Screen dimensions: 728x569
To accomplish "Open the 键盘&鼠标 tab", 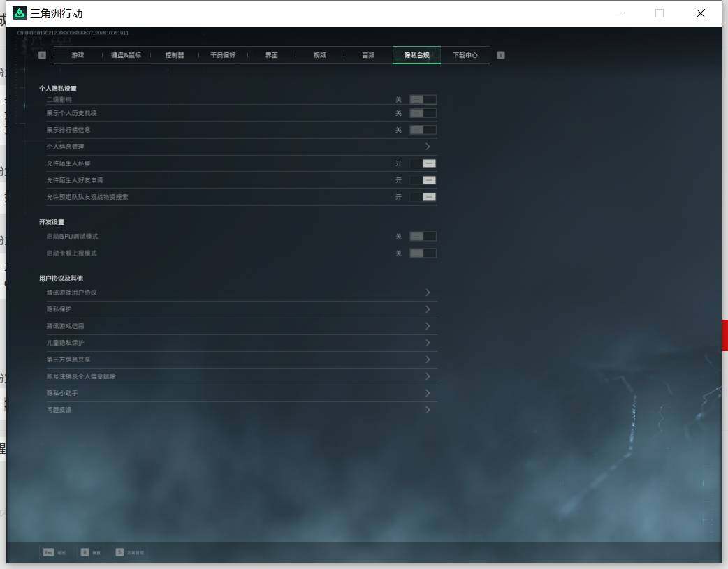I will pyautogui.click(x=126, y=55).
